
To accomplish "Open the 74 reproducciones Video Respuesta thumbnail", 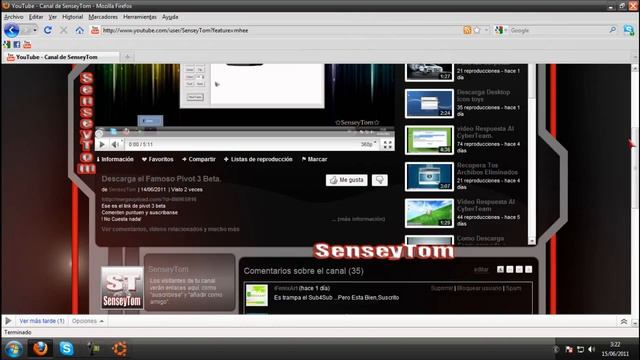I will pos(429,140).
